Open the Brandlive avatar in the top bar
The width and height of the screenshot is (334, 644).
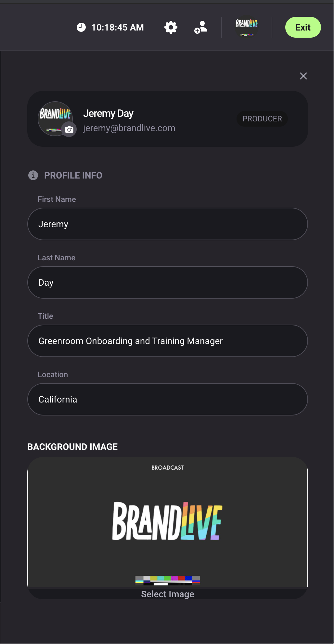click(247, 27)
